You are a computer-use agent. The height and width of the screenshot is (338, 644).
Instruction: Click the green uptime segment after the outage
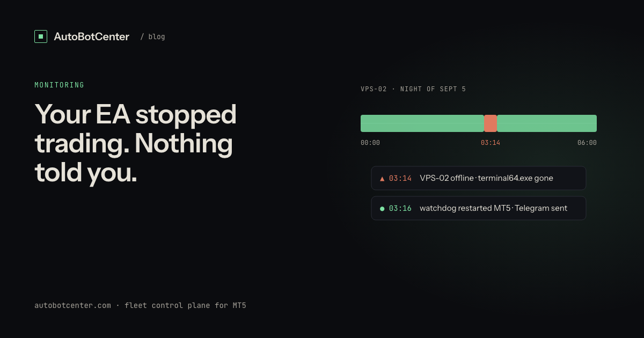(x=547, y=123)
